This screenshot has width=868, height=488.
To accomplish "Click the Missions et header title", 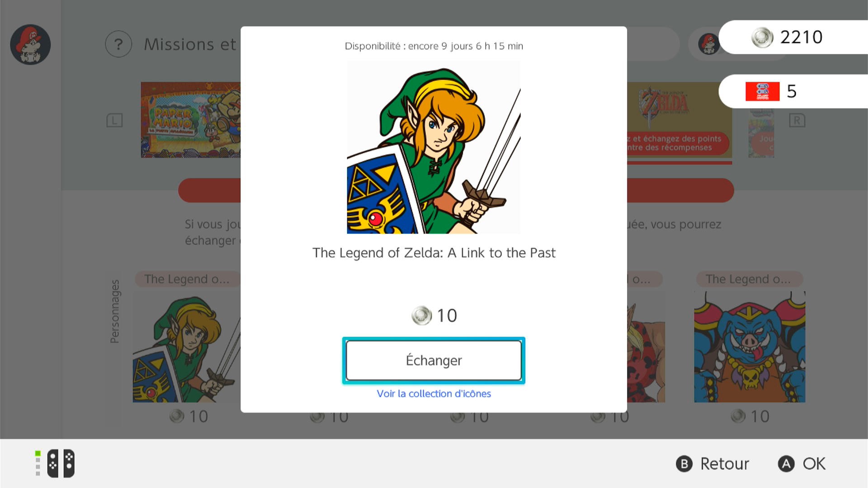I will [190, 44].
